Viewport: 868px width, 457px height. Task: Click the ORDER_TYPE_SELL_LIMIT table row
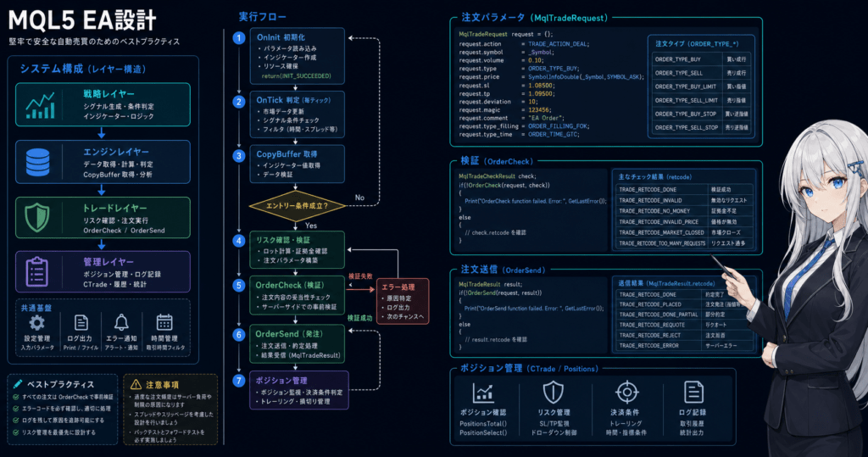click(701, 100)
